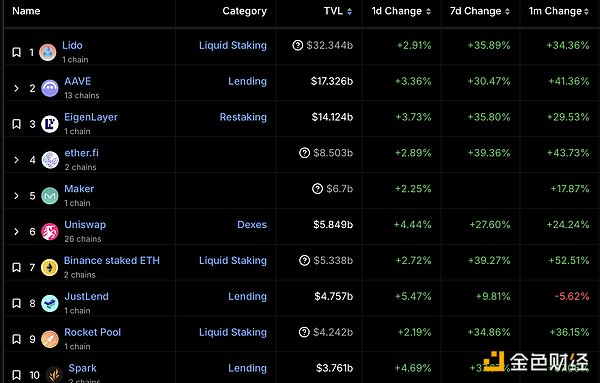This screenshot has width=600, height=383.
Task: Click the Rocket Pool logo icon
Action: tap(50, 339)
